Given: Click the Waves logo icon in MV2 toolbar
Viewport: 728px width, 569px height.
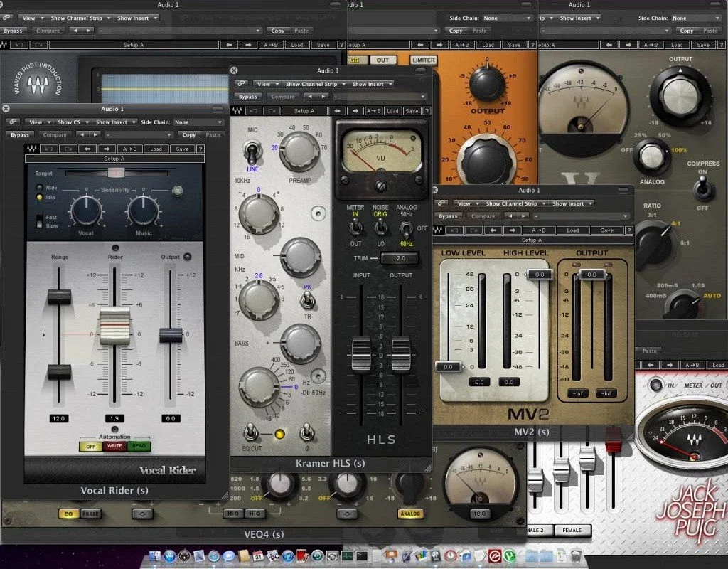Looking at the screenshot, I should click(x=437, y=230).
